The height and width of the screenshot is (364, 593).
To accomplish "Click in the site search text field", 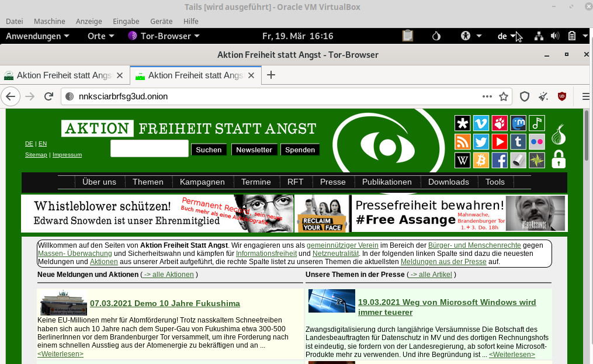I will click(x=150, y=148).
